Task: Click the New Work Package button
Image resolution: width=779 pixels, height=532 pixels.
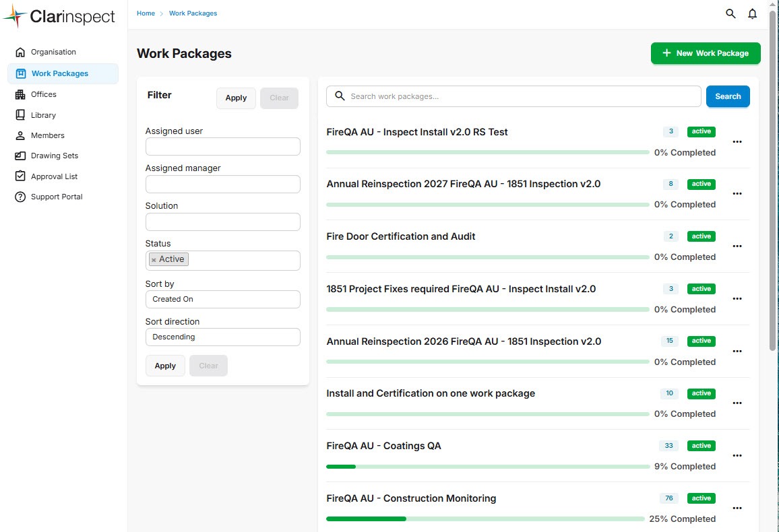Action: coord(705,53)
